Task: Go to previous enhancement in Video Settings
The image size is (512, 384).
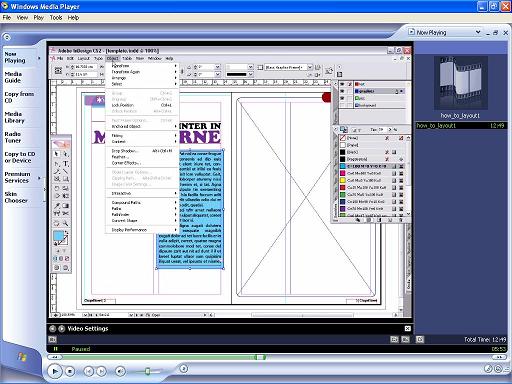Action: pos(52,329)
